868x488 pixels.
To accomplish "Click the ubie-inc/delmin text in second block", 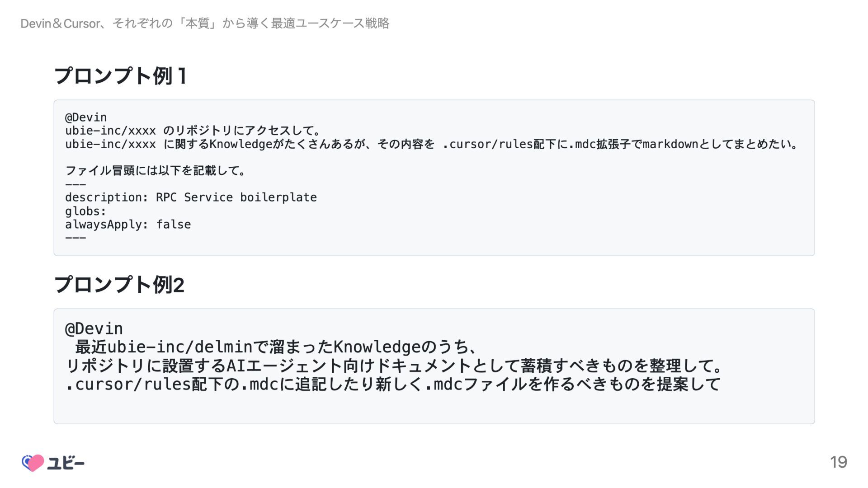I will pyautogui.click(x=179, y=347).
